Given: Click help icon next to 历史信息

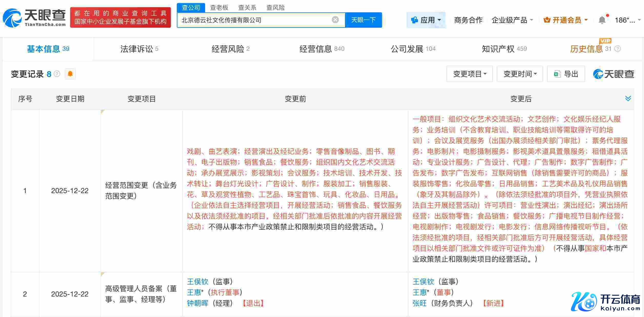Looking at the screenshot, I should pyautogui.click(x=618, y=49).
